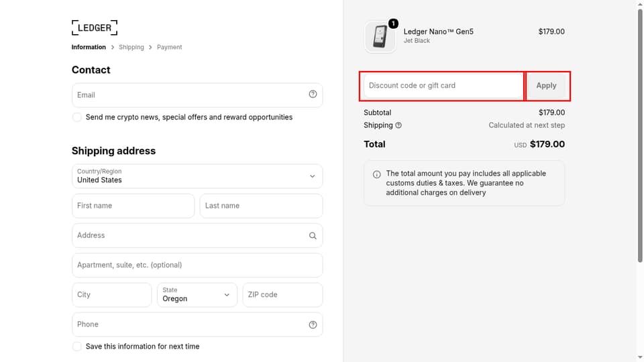Focus the Last name field
The image size is (644, 362).
(x=261, y=206)
